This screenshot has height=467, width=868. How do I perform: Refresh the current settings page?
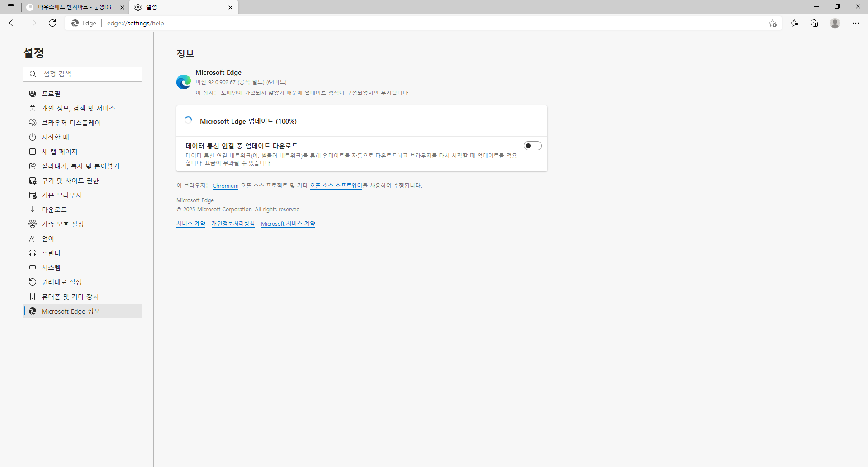(x=52, y=23)
